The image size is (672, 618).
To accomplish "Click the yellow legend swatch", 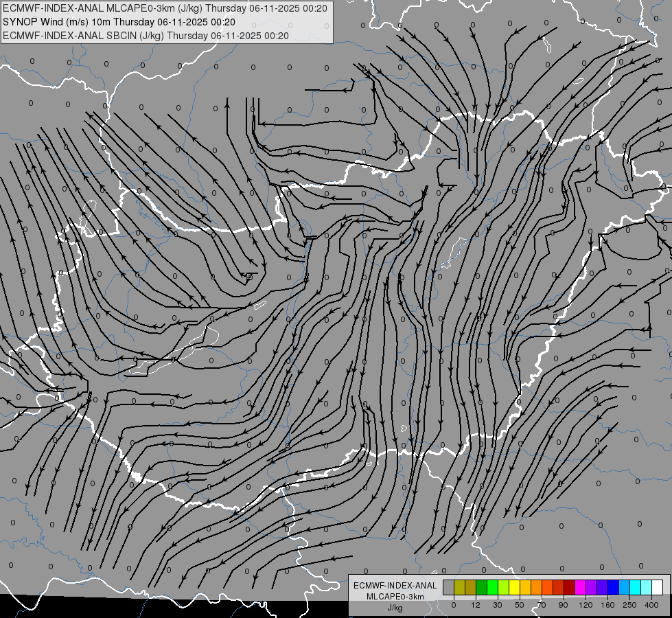I will 515,587.
